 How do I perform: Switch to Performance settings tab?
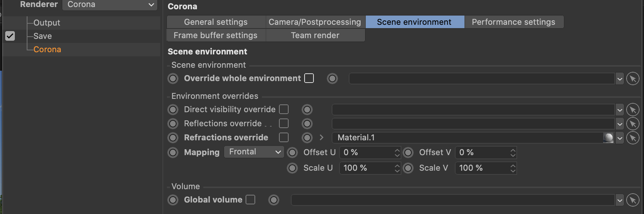click(513, 22)
